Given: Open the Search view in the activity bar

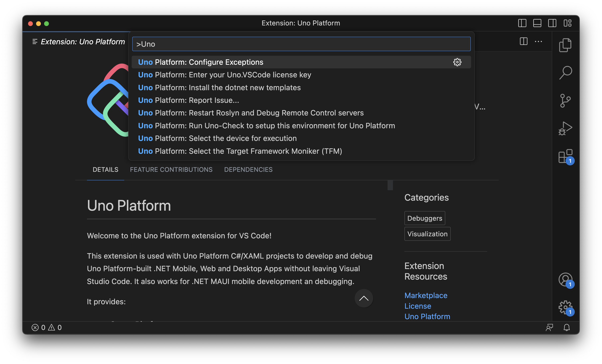Looking at the screenshot, I should point(566,72).
